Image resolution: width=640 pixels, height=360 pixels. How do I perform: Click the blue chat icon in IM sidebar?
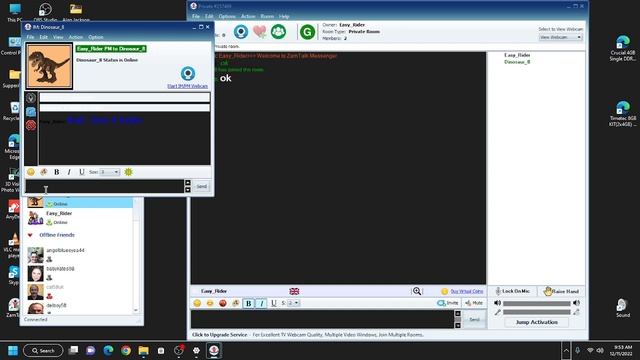click(31, 112)
